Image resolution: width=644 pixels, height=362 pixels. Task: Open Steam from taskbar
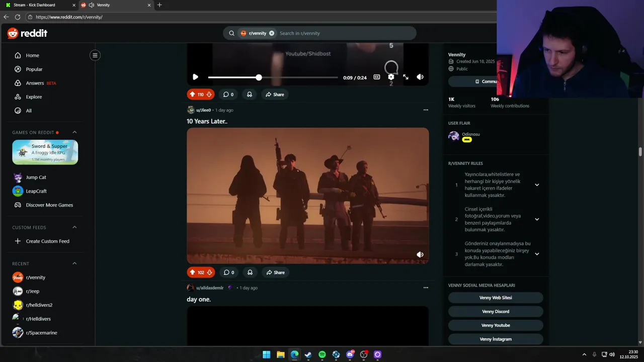click(x=308, y=354)
